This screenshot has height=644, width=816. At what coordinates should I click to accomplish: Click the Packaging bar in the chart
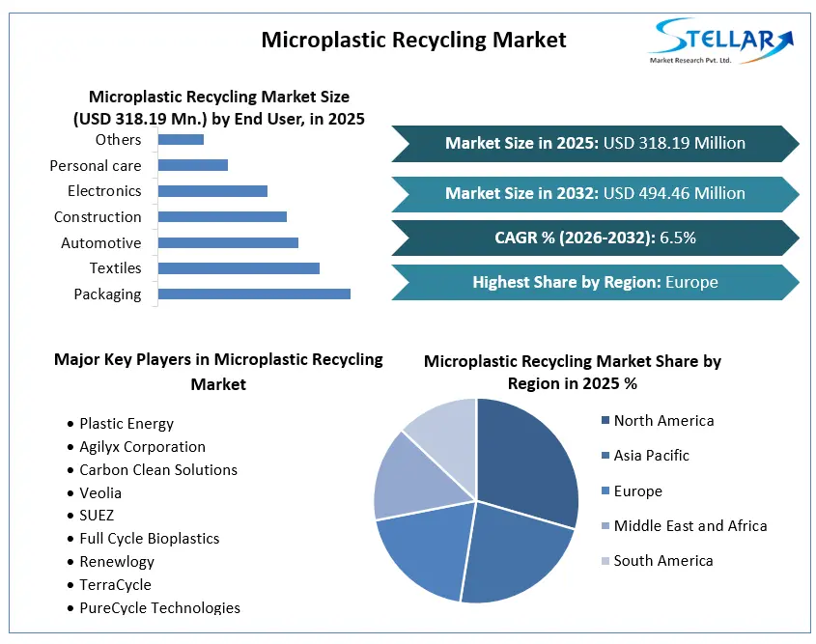pyautogui.click(x=254, y=294)
